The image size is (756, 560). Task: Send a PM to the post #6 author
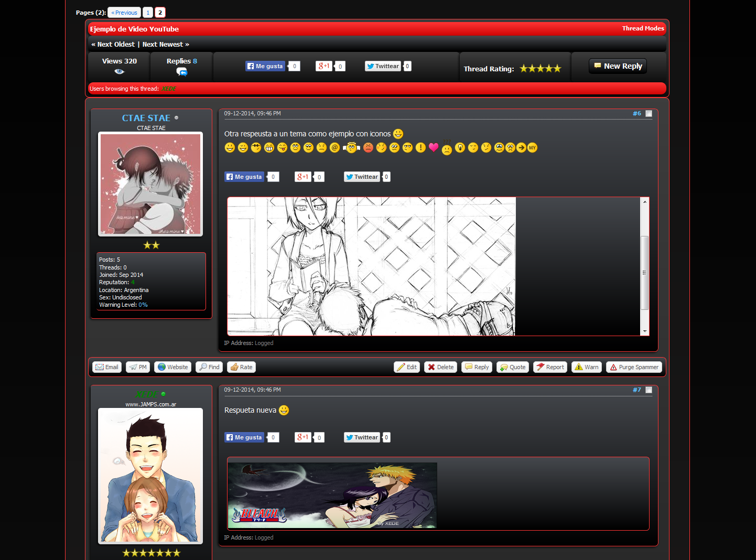pyautogui.click(x=138, y=367)
